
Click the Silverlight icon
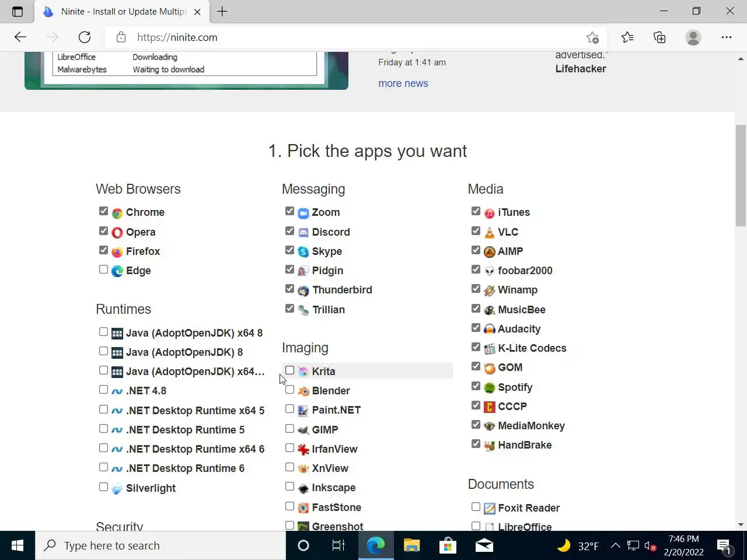tap(117, 489)
